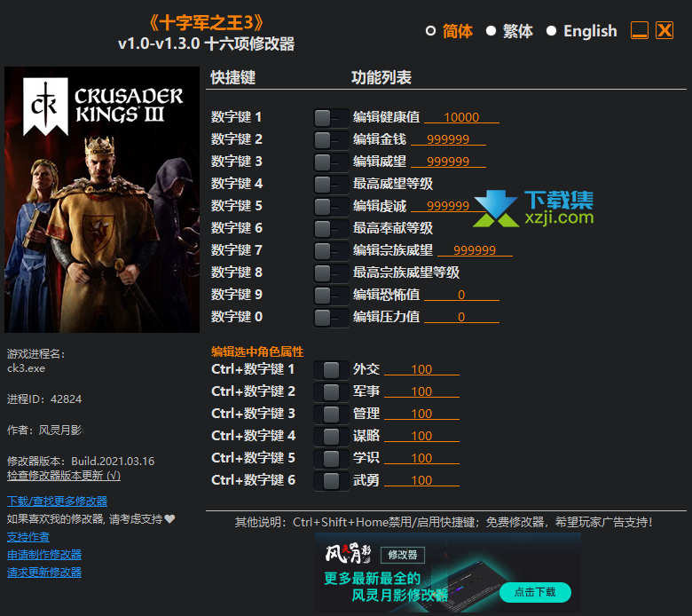
Task: Edit the 编辑宗族威望 value field
Action: click(475, 250)
